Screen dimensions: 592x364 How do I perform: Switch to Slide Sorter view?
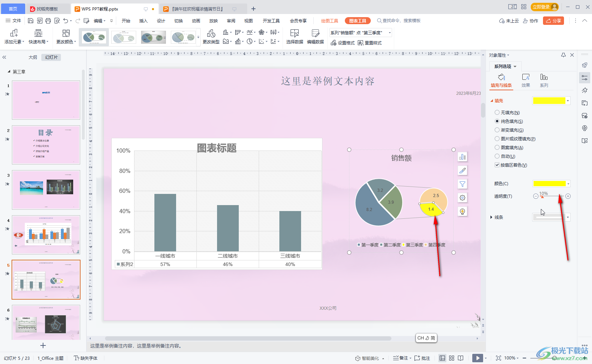[452, 358]
